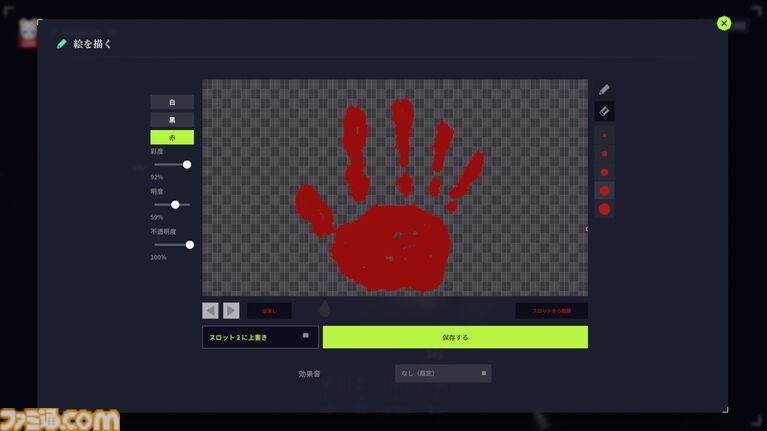Click the red clear-all button beside arrows

270,311
